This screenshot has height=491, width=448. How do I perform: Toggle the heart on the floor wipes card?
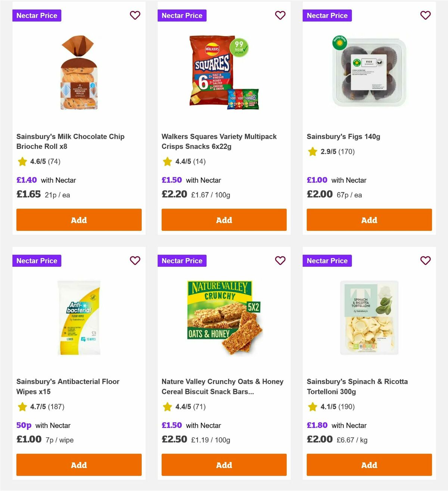135,260
